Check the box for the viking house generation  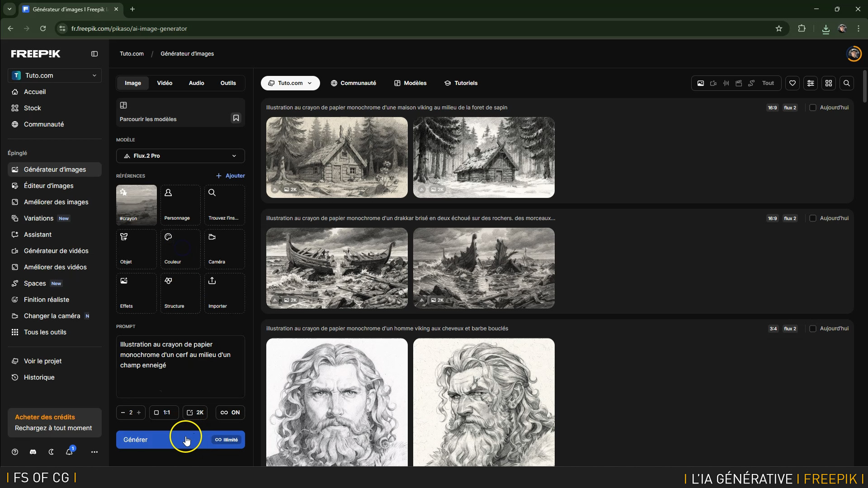(813, 108)
